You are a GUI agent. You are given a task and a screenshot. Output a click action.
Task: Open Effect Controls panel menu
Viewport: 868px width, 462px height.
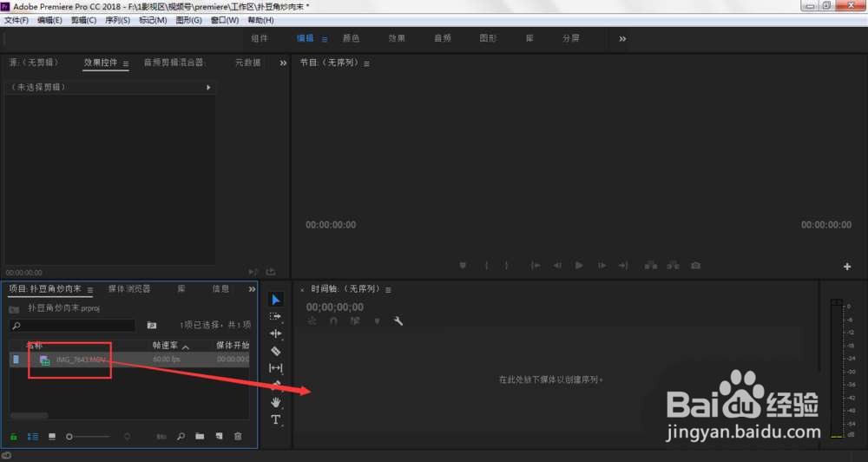(126, 63)
